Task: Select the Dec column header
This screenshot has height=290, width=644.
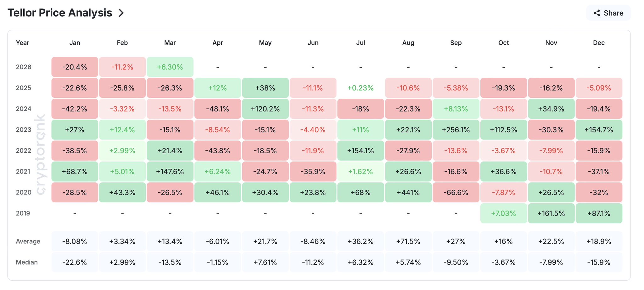Action: pos(599,43)
